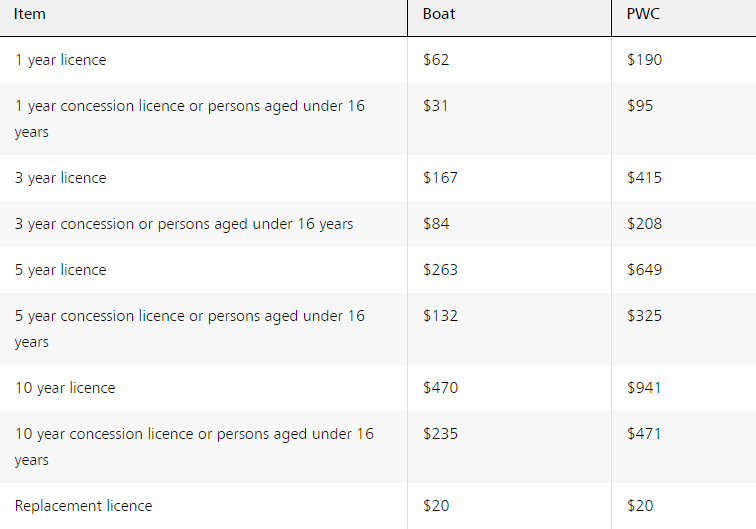The height and width of the screenshot is (529, 756).
Task: Click the $167 Boat price cell
Action: (440, 178)
